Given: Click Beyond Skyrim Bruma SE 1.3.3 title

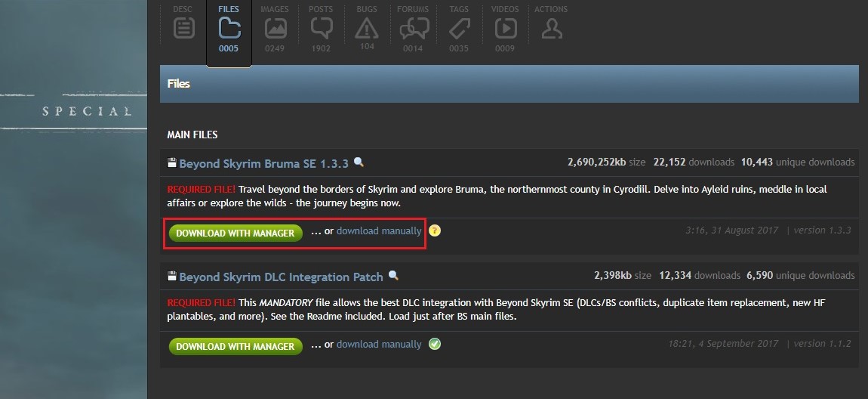Looking at the screenshot, I should click(264, 163).
